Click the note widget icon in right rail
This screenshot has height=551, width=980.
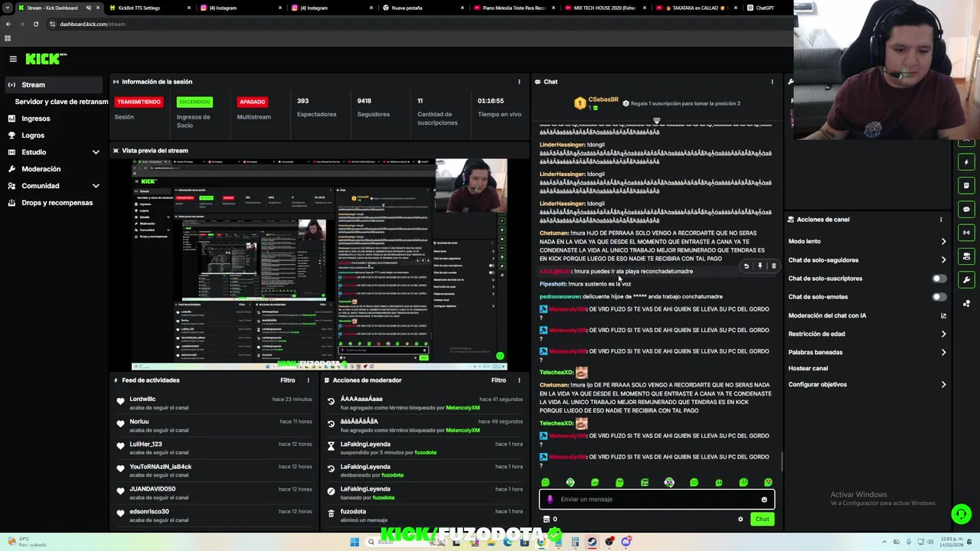pyautogui.click(x=966, y=186)
